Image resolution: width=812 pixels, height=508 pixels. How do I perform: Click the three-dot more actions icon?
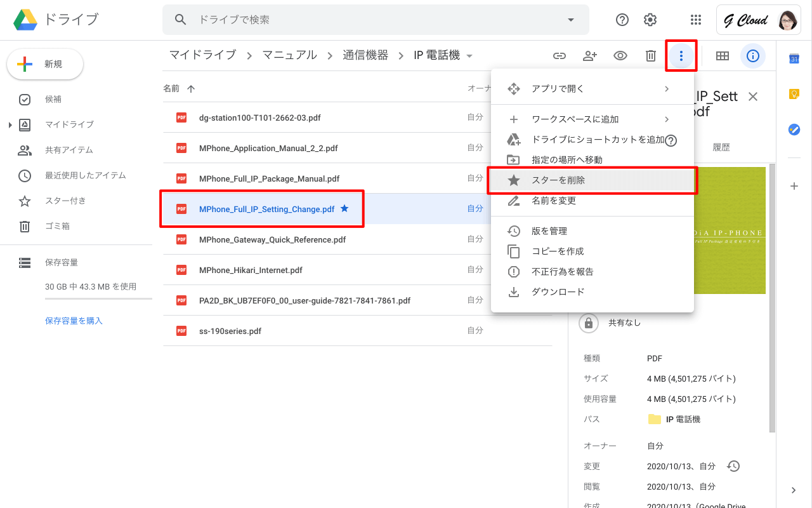pos(681,56)
